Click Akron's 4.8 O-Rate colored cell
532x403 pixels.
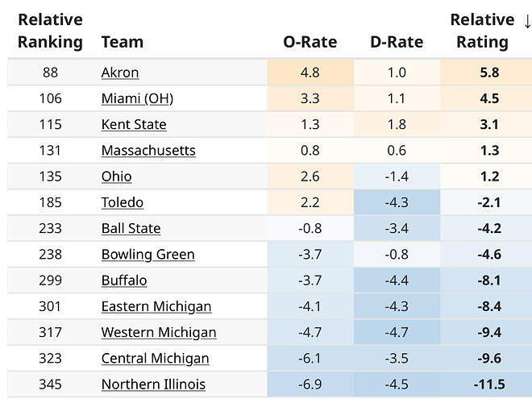310,73
